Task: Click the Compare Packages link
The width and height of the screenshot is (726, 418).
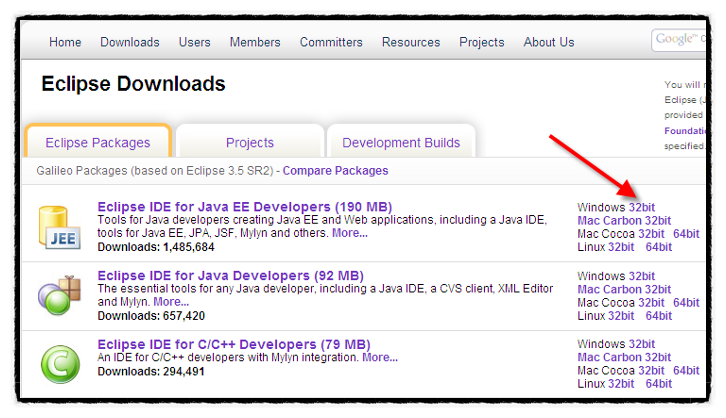Action: [334, 171]
